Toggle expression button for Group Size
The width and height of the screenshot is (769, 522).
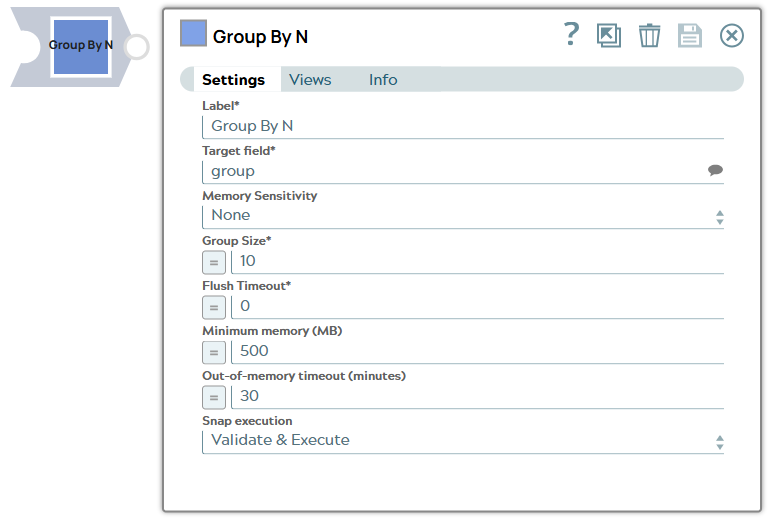[x=214, y=262]
